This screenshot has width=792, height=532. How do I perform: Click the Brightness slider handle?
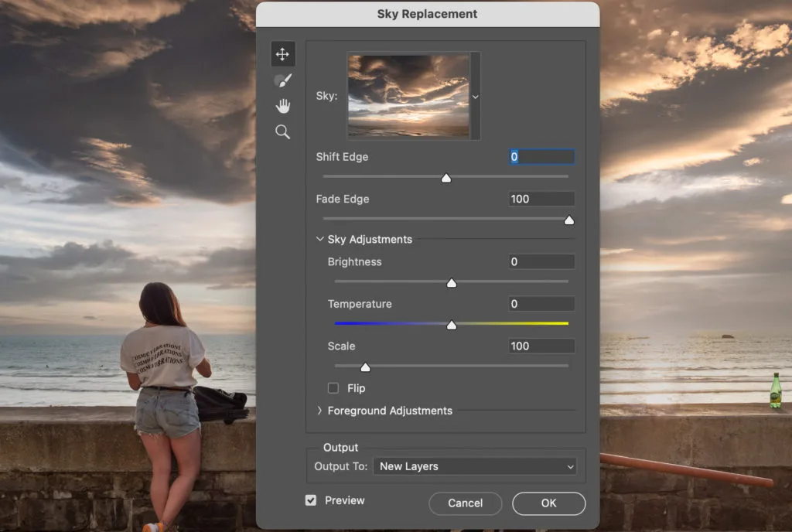pos(452,283)
